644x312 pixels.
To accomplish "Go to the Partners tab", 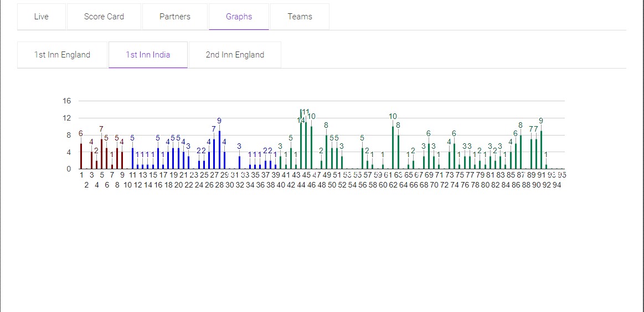I will point(175,17).
